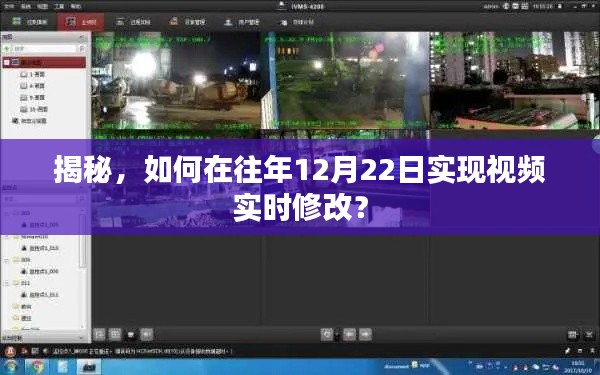Select the 16-画面 layout

pyautogui.click(x=34, y=109)
